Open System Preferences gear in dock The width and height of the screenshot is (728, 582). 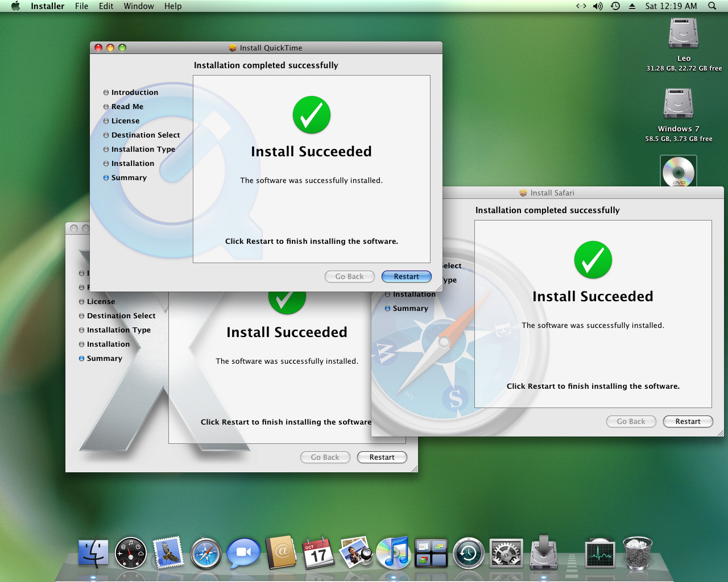(x=506, y=553)
